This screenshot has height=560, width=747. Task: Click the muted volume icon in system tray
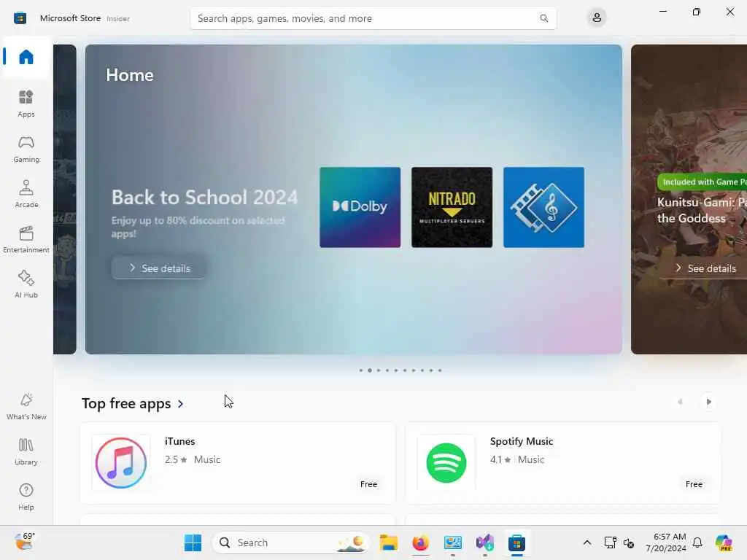click(628, 542)
